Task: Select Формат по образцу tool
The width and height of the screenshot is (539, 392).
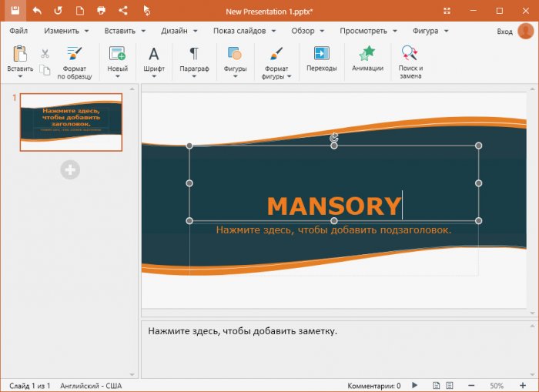Action: [x=75, y=62]
